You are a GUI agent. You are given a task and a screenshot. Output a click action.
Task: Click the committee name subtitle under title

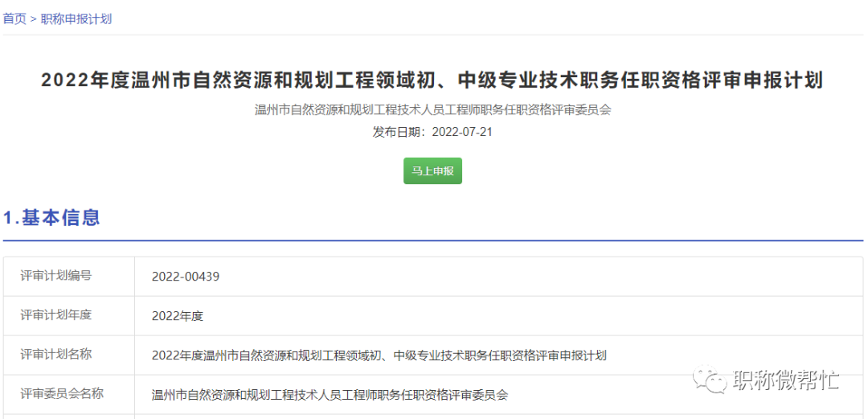[432, 109]
